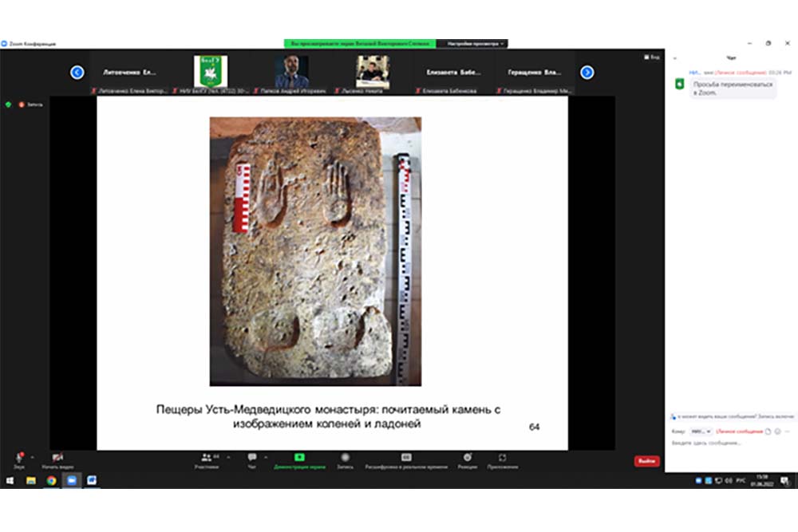Open the Реакции reactions icon
Image resolution: width=798 pixels, height=532 pixels.
point(467,459)
